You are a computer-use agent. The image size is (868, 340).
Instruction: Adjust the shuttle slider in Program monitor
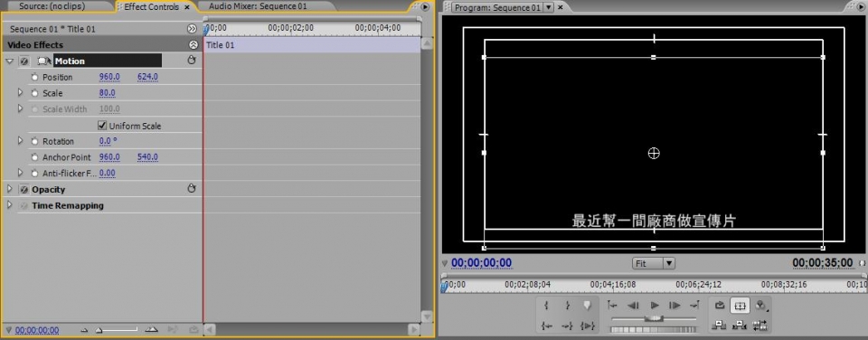click(x=655, y=318)
